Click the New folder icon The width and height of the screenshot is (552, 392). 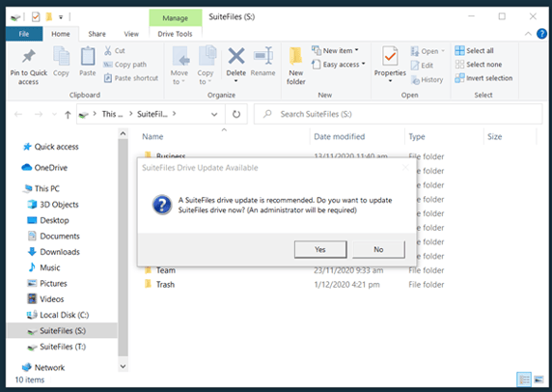[x=295, y=56]
